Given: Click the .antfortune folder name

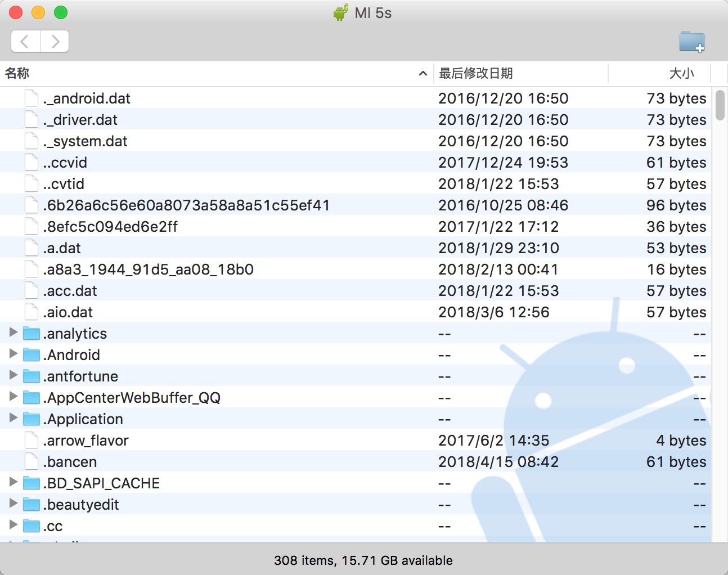Looking at the screenshot, I should click(x=81, y=376).
